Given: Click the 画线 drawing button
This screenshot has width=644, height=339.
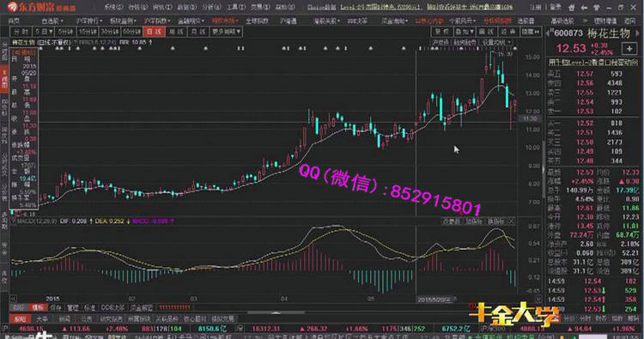Looking at the screenshot, I should point(486,32).
